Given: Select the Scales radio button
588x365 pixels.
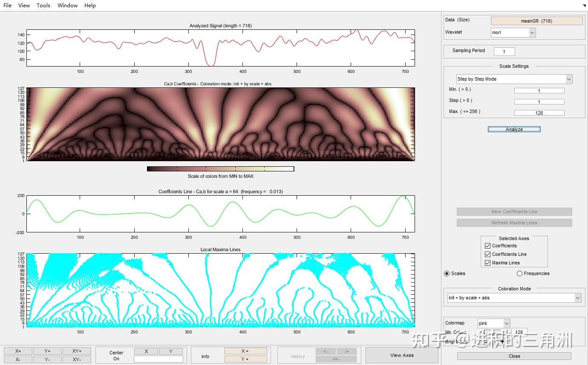Looking at the screenshot, I should pyautogui.click(x=447, y=273).
